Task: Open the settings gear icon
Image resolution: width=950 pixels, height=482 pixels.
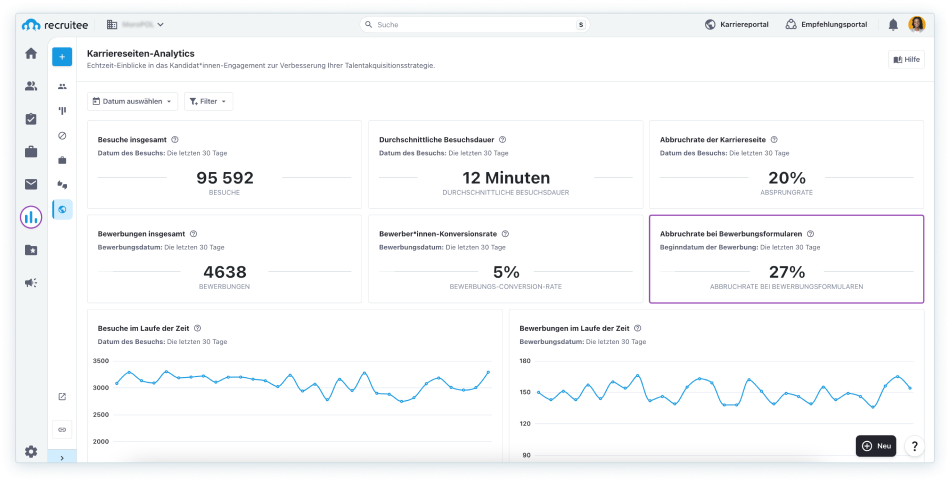Action: [x=31, y=452]
